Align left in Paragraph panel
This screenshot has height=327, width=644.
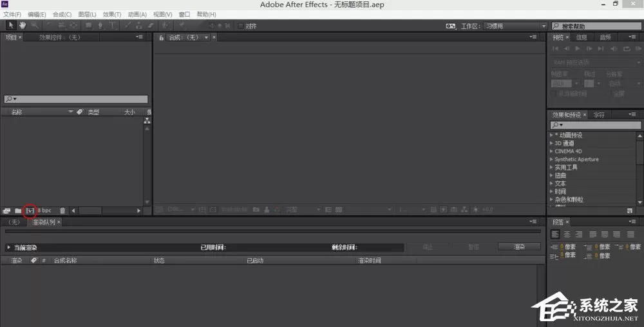click(x=555, y=234)
